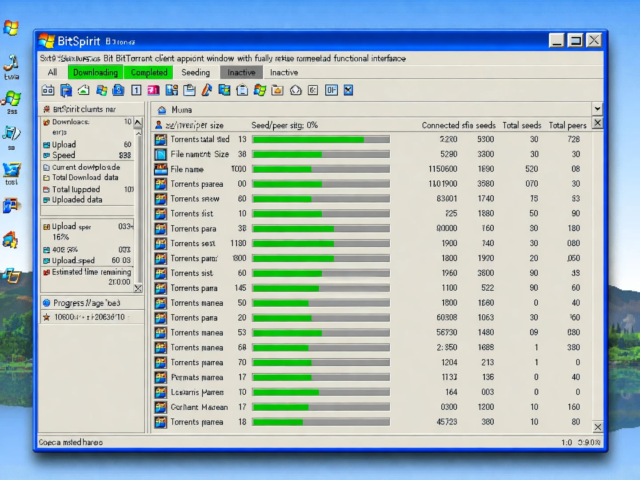
Task: Click the icon beside 'Torrents tatal sled'
Action: (x=160, y=140)
